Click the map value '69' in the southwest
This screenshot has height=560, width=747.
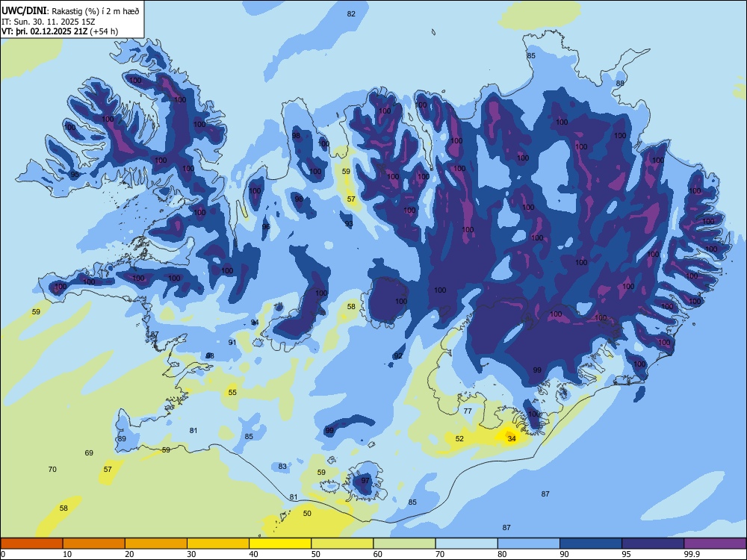(89, 453)
